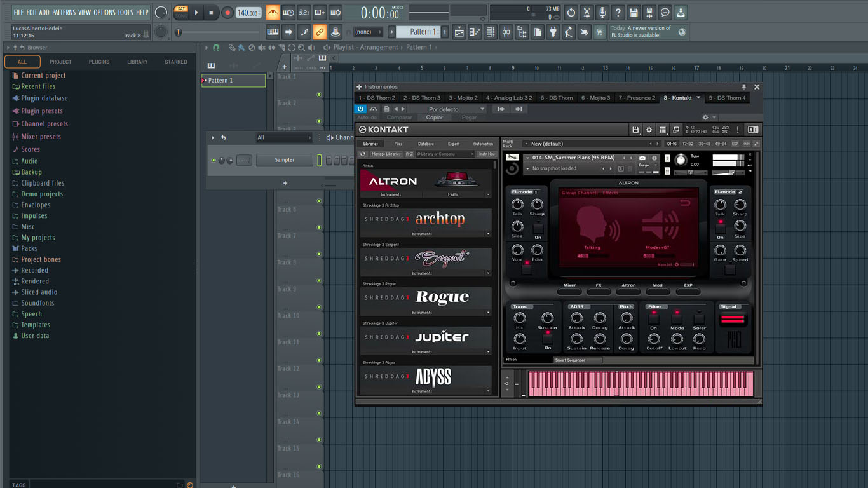The height and width of the screenshot is (488, 868).
Task: Click the Kontakt wrench edit icon
Action: coord(512,158)
